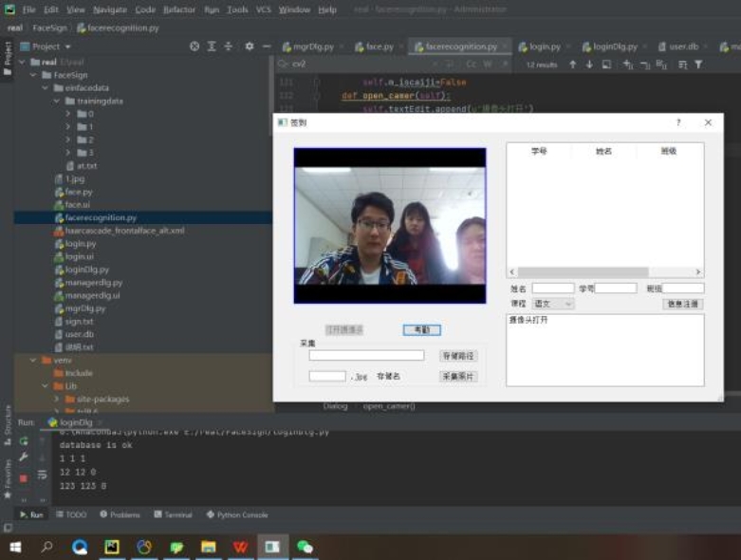Screen dimensions: 741x560
Task: Rerun loginDlg with the green rerun icon
Action: [23, 441]
